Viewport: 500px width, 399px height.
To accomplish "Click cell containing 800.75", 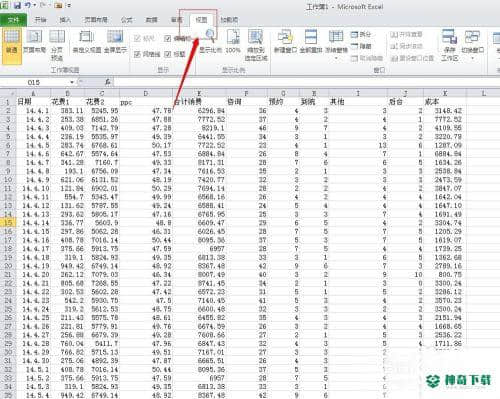I will 445,274.
